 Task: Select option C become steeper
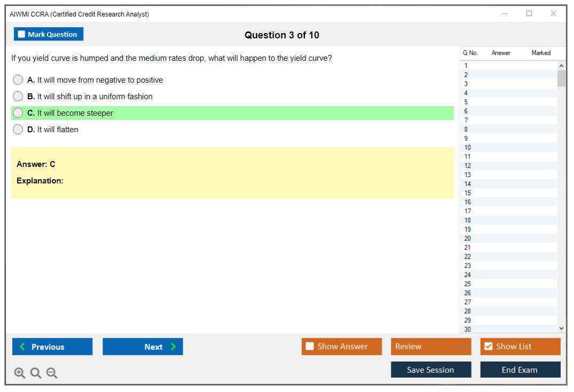pyautogui.click(x=18, y=113)
